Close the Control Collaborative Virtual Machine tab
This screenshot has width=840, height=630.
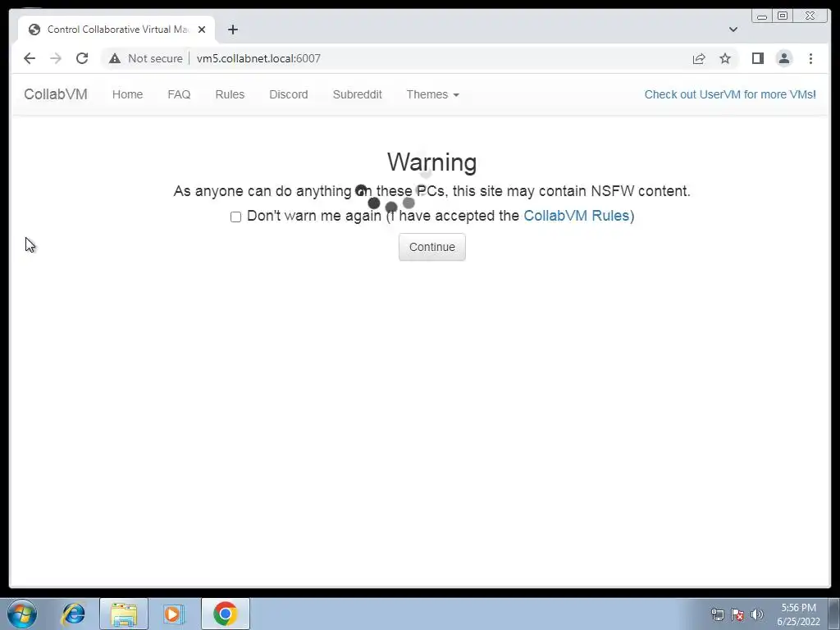click(x=202, y=30)
